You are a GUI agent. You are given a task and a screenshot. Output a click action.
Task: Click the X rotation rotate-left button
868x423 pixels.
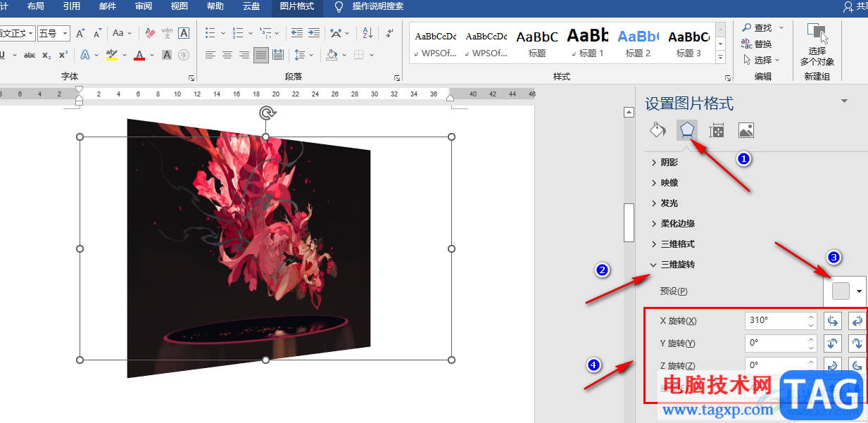click(834, 321)
